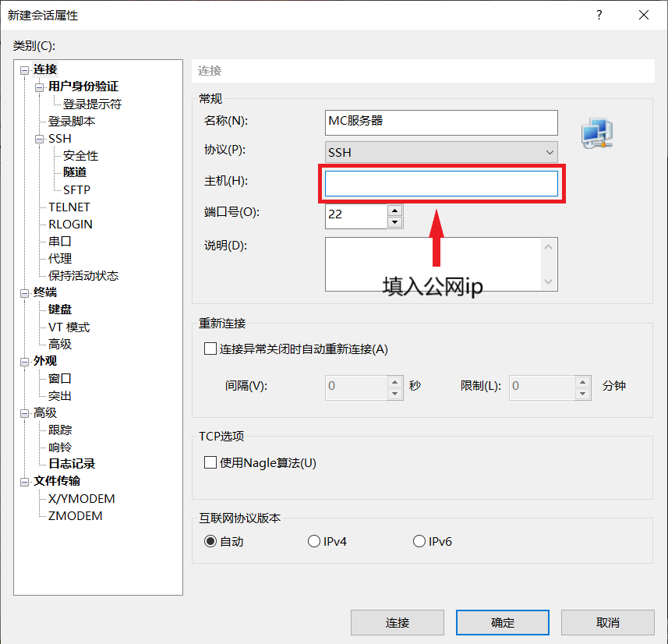This screenshot has width=668, height=644.
Task: Select 窗口 in the tree
Action: point(60,378)
